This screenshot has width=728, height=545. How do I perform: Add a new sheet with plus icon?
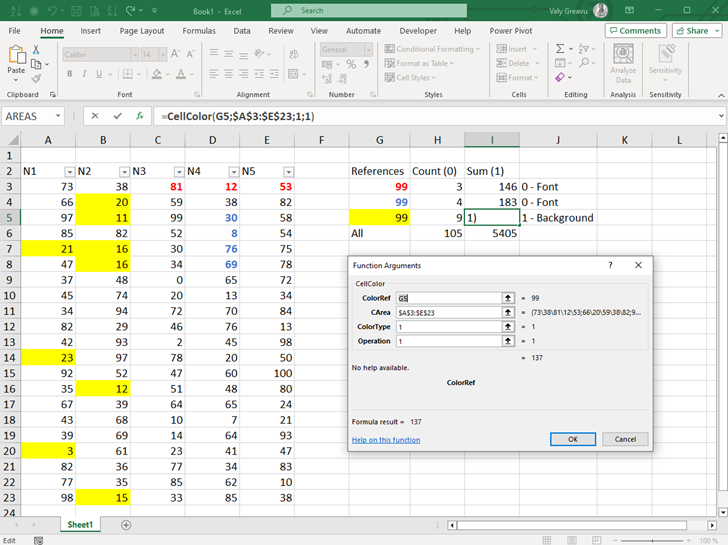click(126, 525)
